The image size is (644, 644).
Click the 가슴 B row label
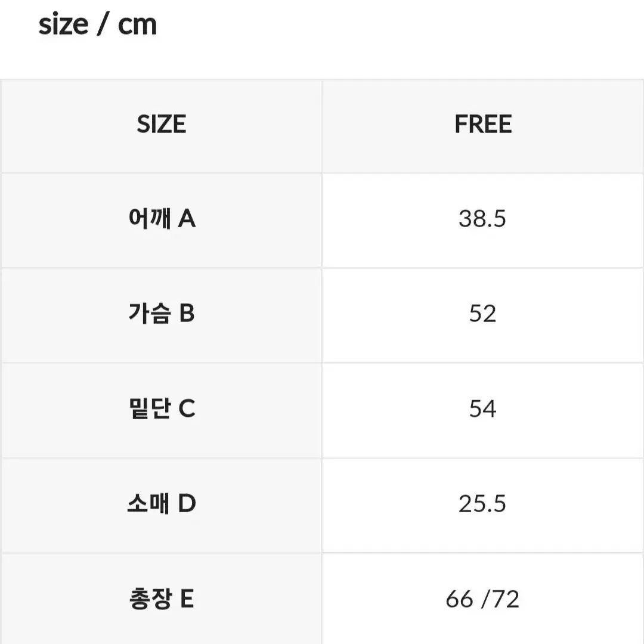162,313
